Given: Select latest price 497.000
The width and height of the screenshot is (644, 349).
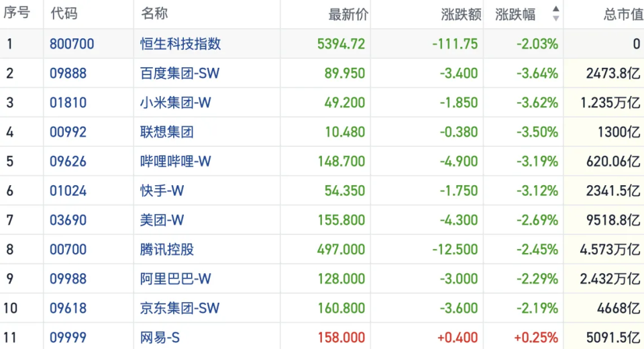Looking at the screenshot, I should (341, 250).
